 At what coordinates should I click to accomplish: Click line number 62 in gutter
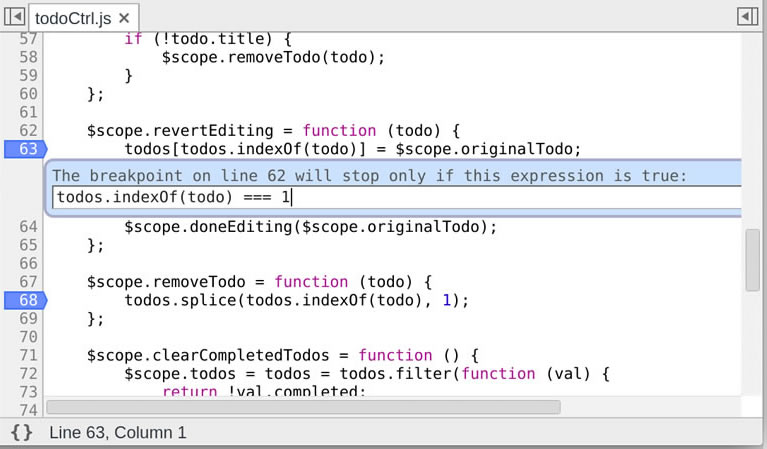[27, 130]
